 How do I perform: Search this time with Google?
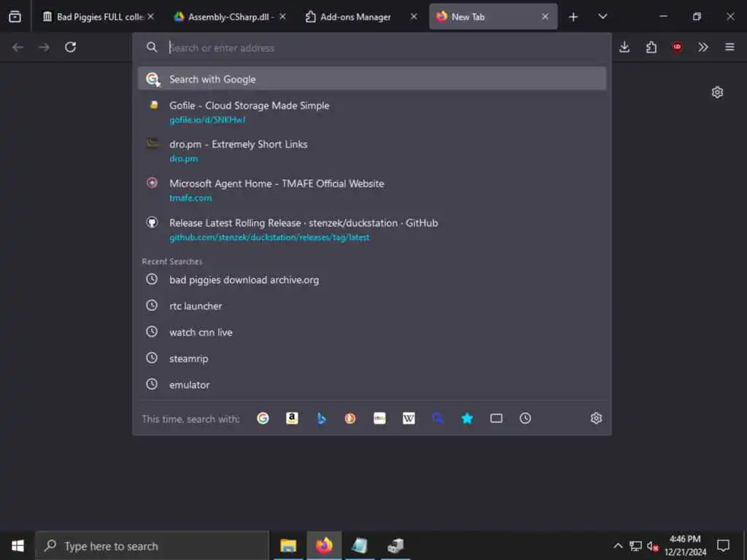point(263,418)
